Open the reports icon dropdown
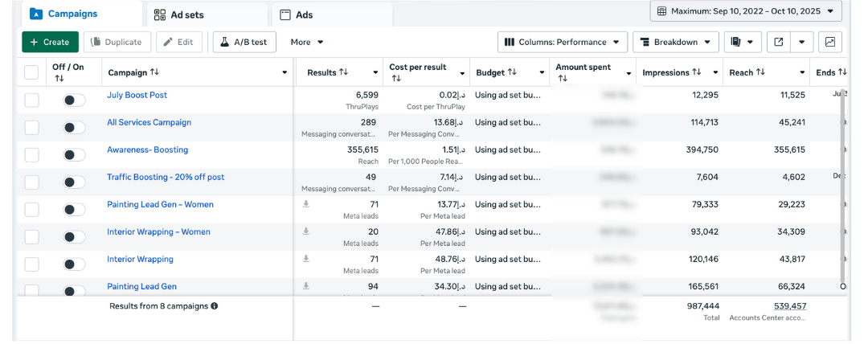Viewport: 868px width, 344px height. [743, 42]
